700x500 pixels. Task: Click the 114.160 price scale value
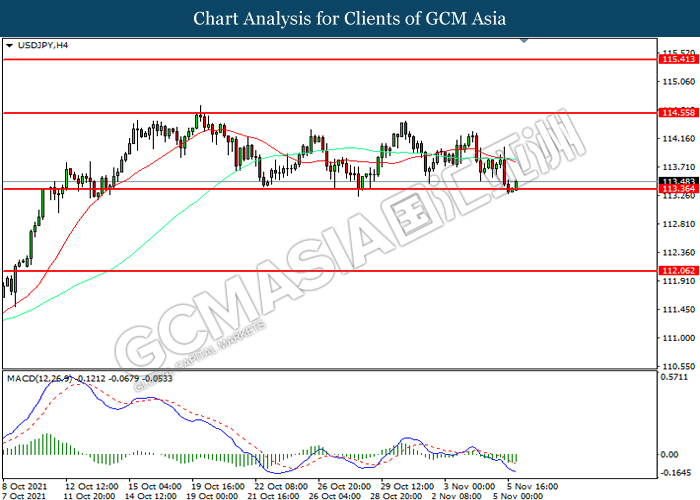[679, 139]
